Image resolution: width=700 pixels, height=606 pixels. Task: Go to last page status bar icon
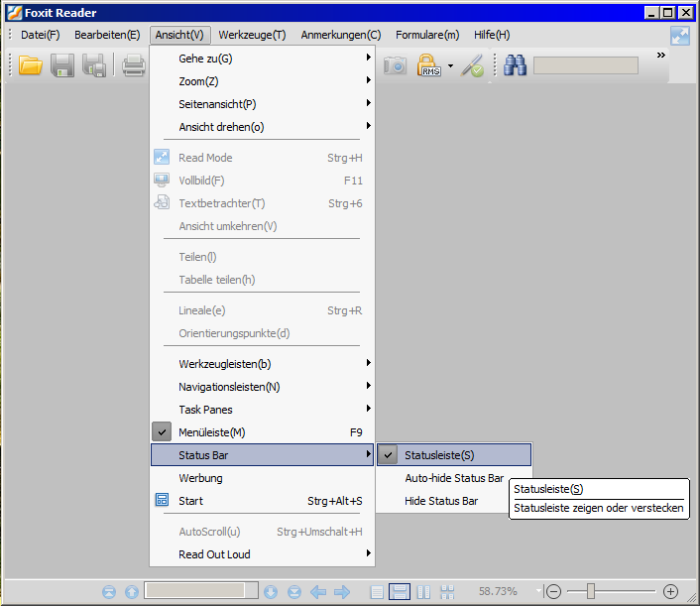[294, 592]
